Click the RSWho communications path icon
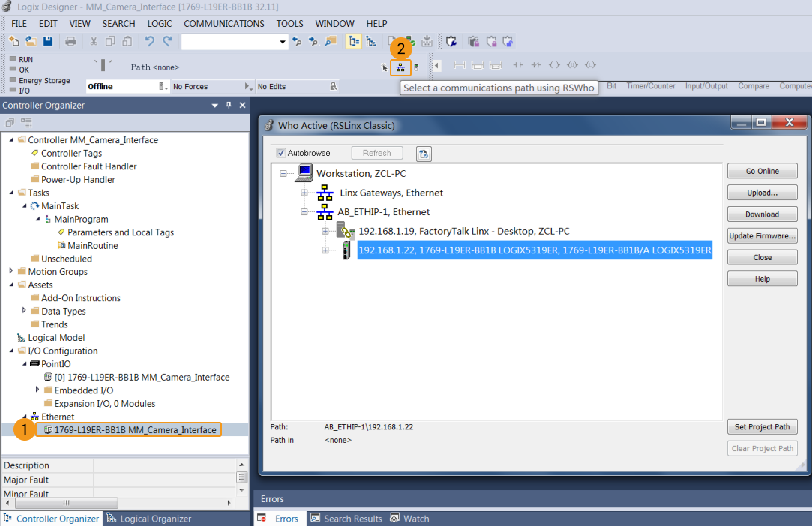The height and width of the screenshot is (526, 812). (400, 67)
